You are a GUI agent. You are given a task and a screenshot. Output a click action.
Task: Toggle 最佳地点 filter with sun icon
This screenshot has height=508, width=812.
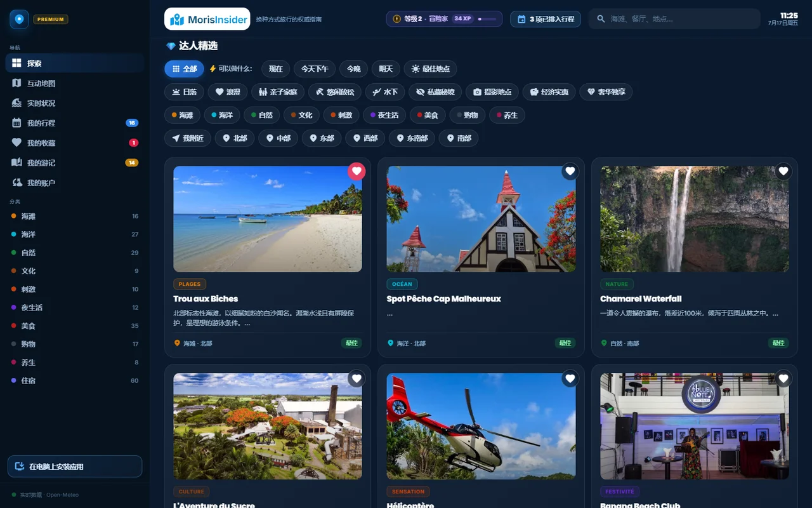point(430,69)
